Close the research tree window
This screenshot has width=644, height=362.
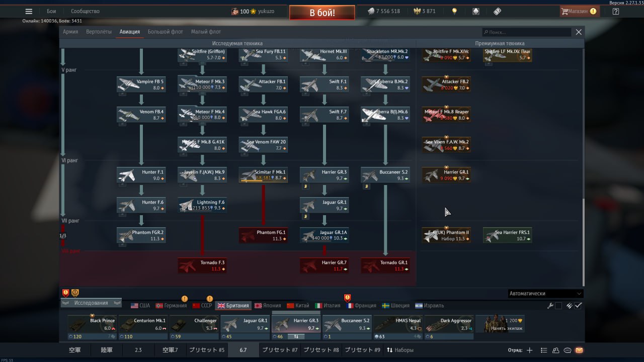(x=579, y=32)
